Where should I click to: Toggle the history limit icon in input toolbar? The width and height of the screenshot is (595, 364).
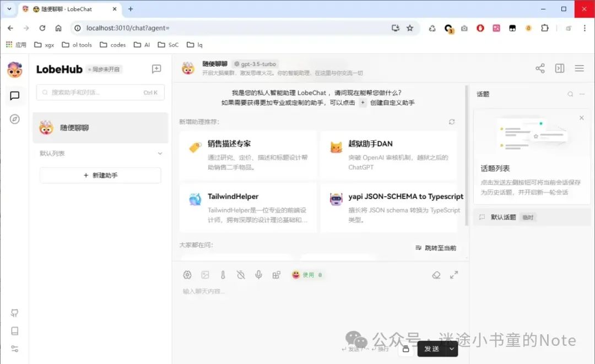point(241,275)
